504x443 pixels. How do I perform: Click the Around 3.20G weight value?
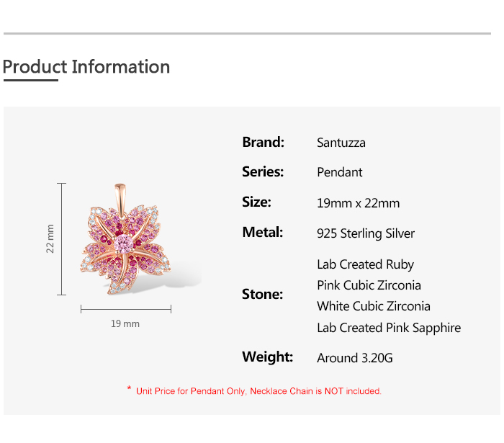click(355, 358)
